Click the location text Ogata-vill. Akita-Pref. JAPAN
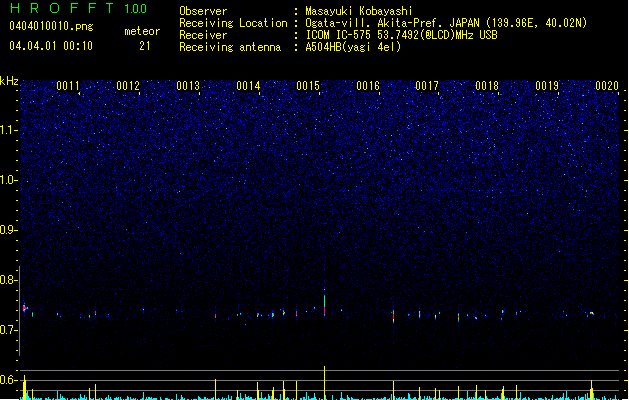This screenshot has width=629, height=400. tap(392, 23)
